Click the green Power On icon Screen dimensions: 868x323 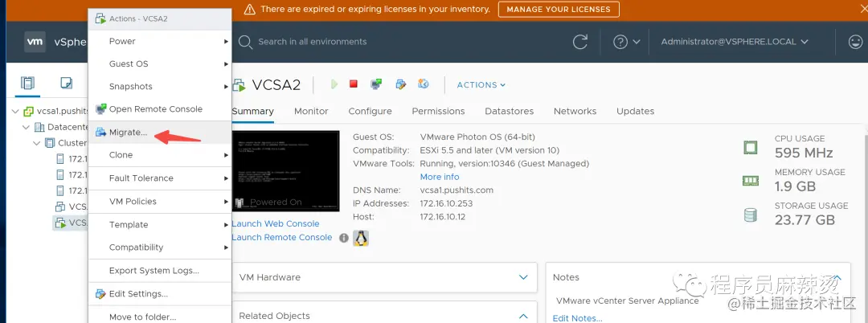pos(334,84)
